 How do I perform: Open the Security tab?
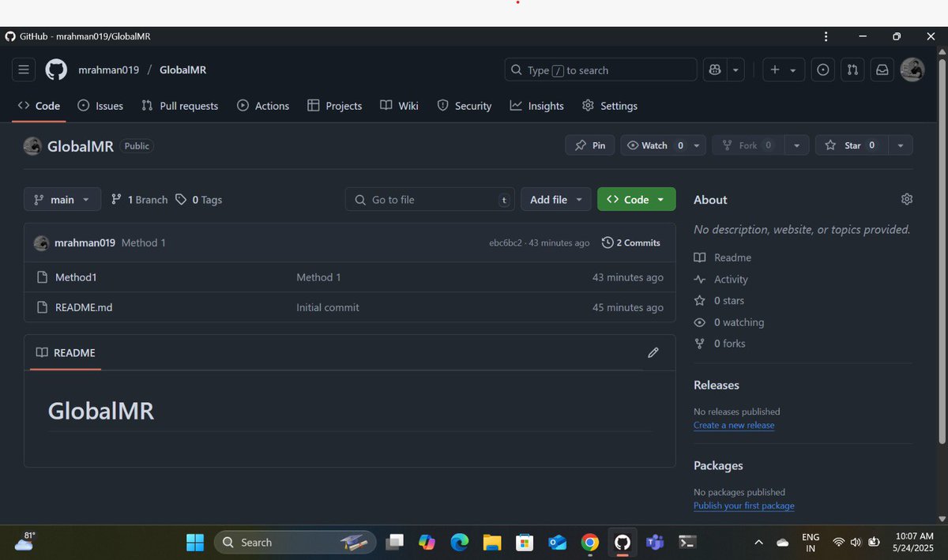pyautogui.click(x=465, y=106)
